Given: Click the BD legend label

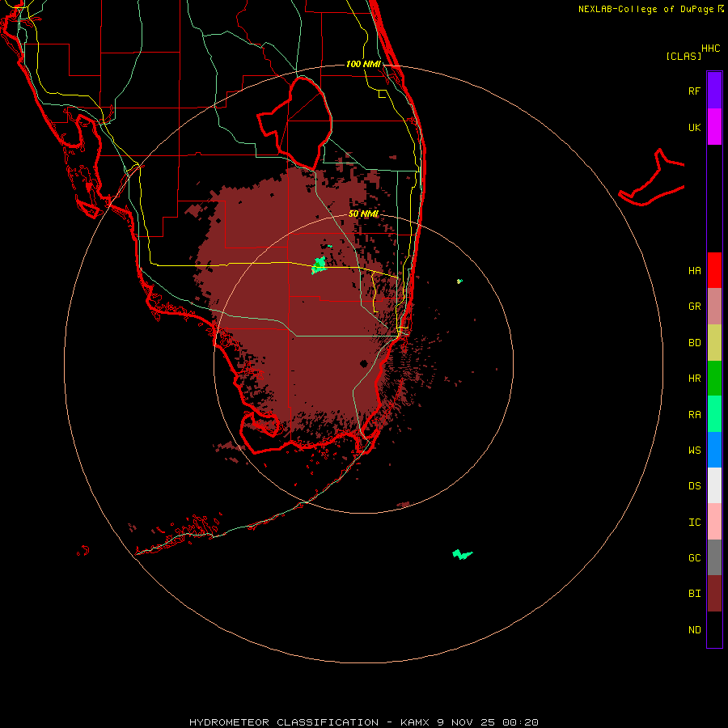Looking at the screenshot, I should coord(694,343).
